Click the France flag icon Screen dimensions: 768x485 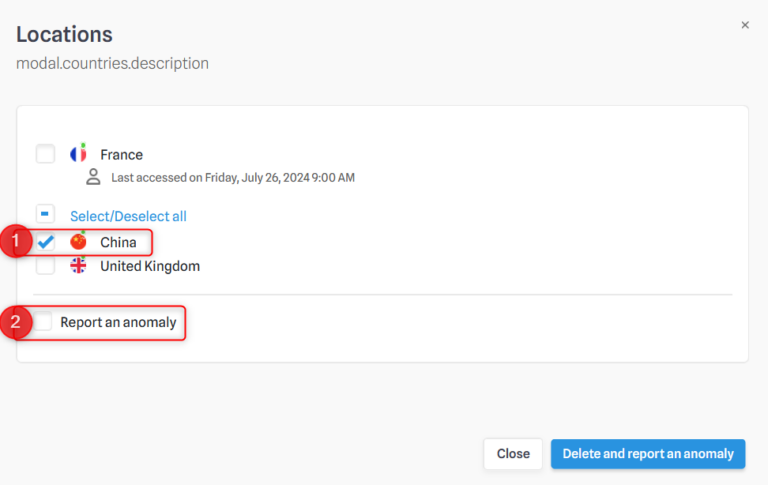click(x=78, y=153)
